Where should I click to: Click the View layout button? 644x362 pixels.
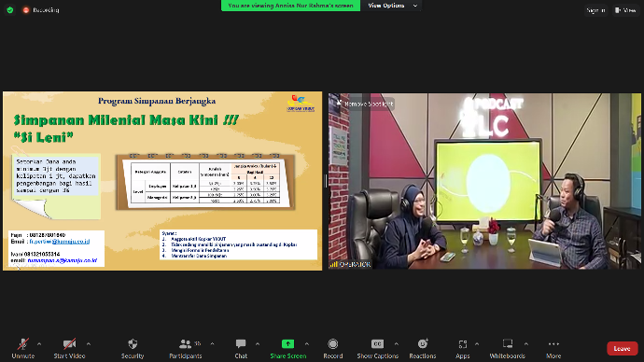pyautogui.click(x=625, y=10)
